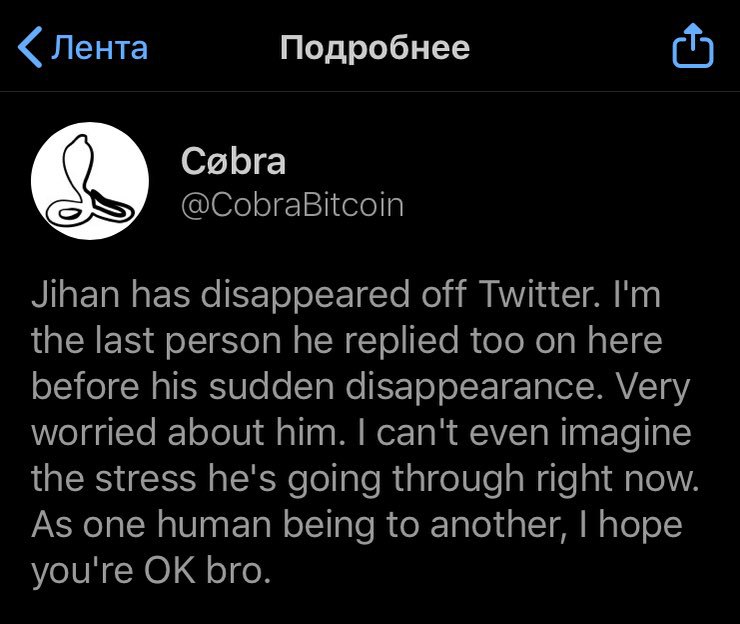Screen dimensions: 740x624
Task: Go back to Лента feed
Action: click(83, 47)
